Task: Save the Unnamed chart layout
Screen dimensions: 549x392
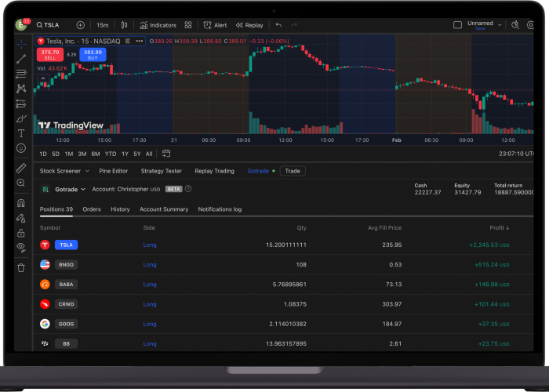Action: pyautogui.click(x=480, y=29)
